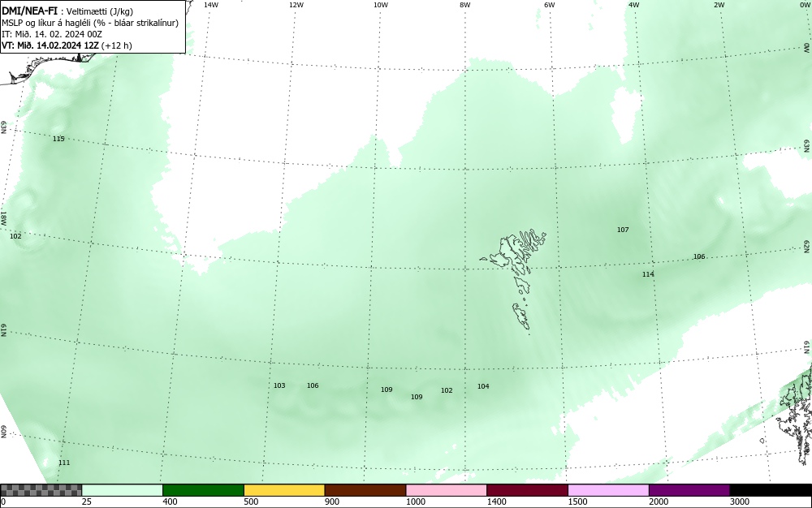This screenshot has height=508, width=812.
Task: Click the 6W longitude label
Action: 550,5
